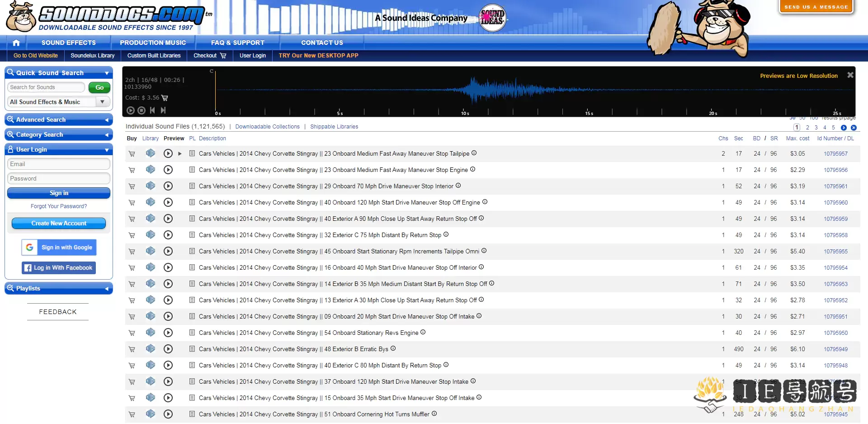Log in With Facebook
868x424 pixels.
tap(59, 268)
